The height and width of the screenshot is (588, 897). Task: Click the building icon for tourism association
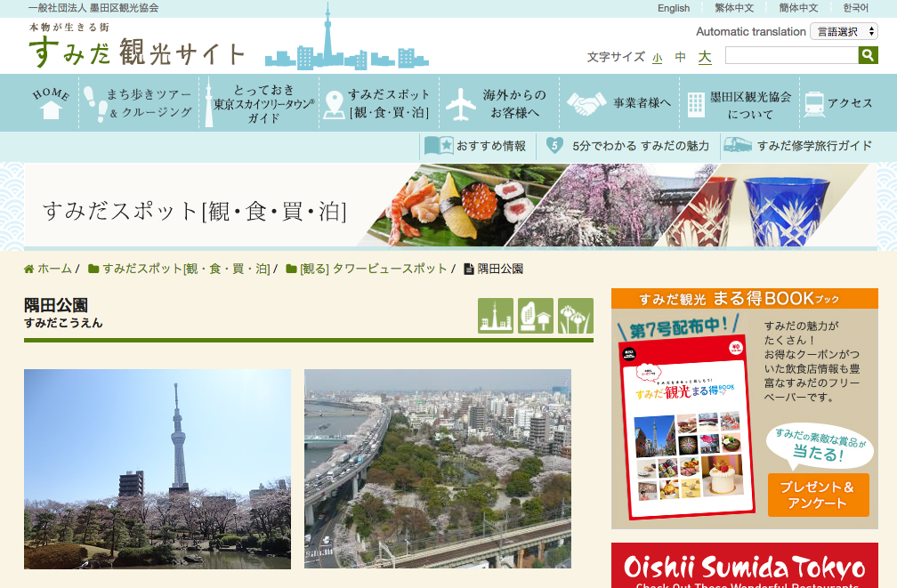[x=696, y=105]
